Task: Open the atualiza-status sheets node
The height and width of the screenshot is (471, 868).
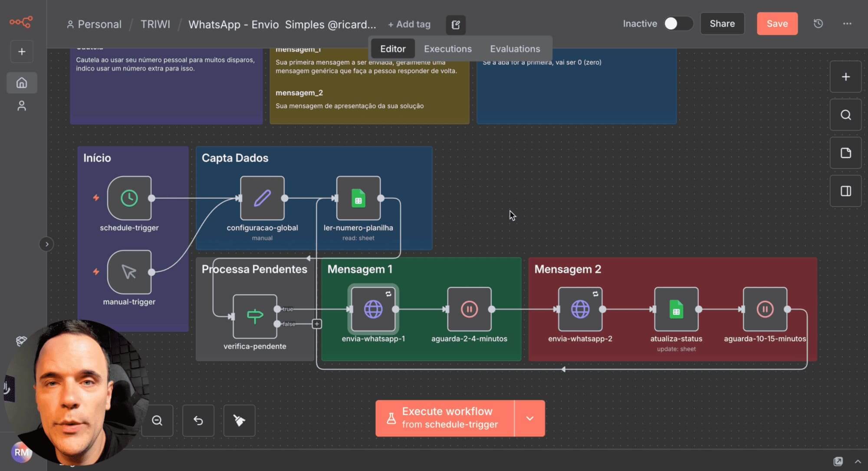Action: pyautogui.click(x=676, y=310)
